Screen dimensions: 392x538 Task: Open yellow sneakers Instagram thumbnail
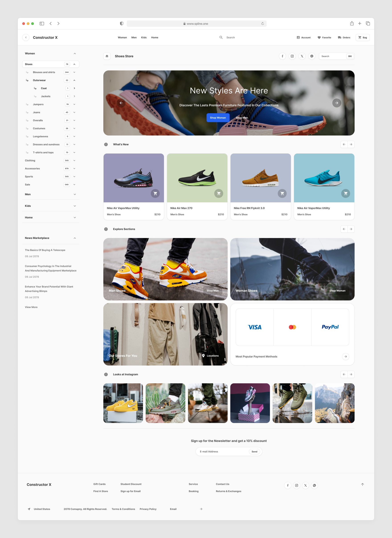tap(123, 403)
